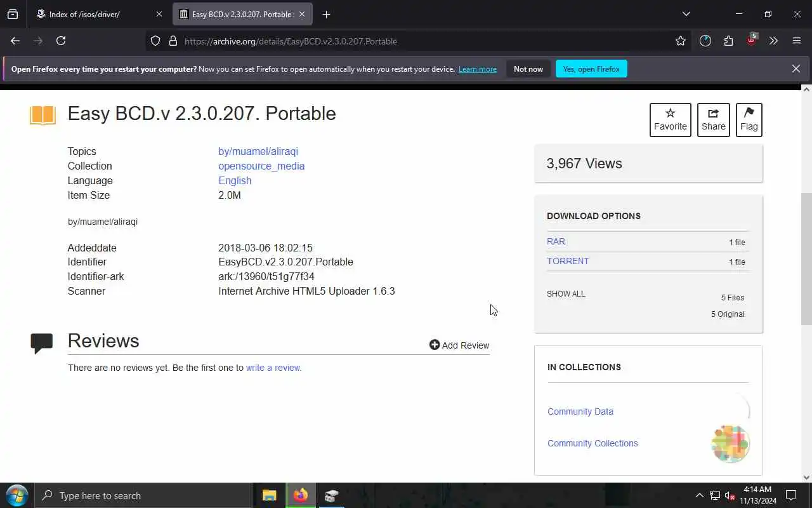Screen dimensions: 812x508
Task: Open the more tools overflow chevrons
Action: click(x=773, y=41)
